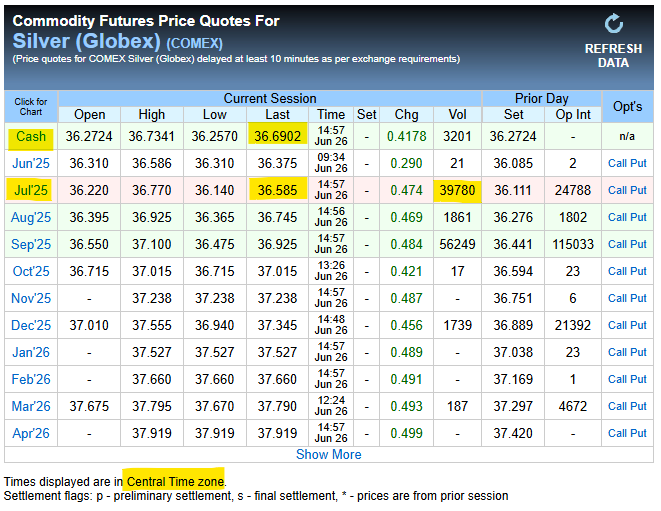661x511 pixels.
Task: Open the Mar'26 contract chart
Action: pyautogui.click(x=31, y=406)
